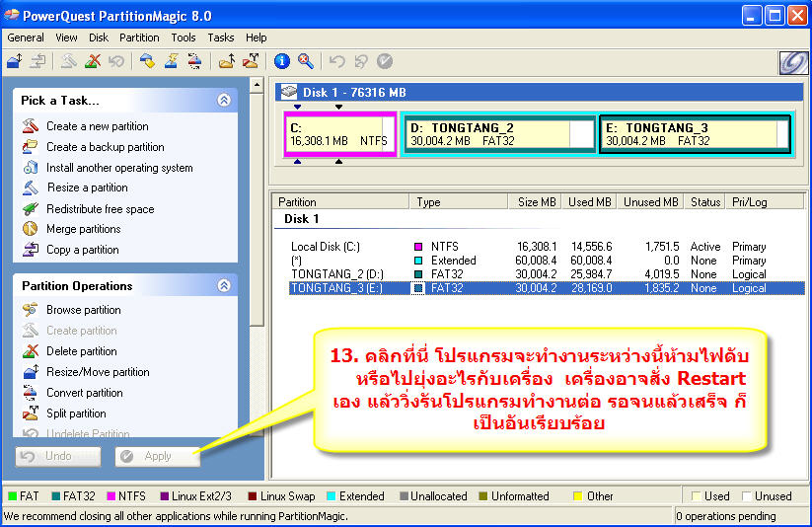This screenshot has width=812, height=527.
Task: Choose Copy a partition task link
Action: [x=82, y=250]
